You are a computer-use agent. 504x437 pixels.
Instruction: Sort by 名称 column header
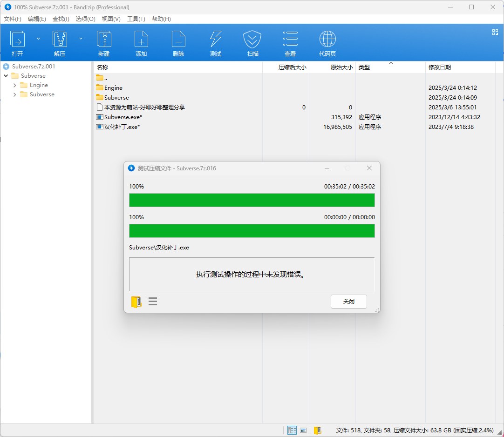(x=178, y=67)
